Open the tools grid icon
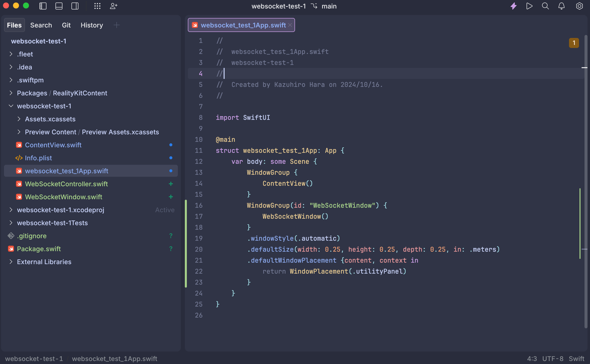 (x=97, y=6)
